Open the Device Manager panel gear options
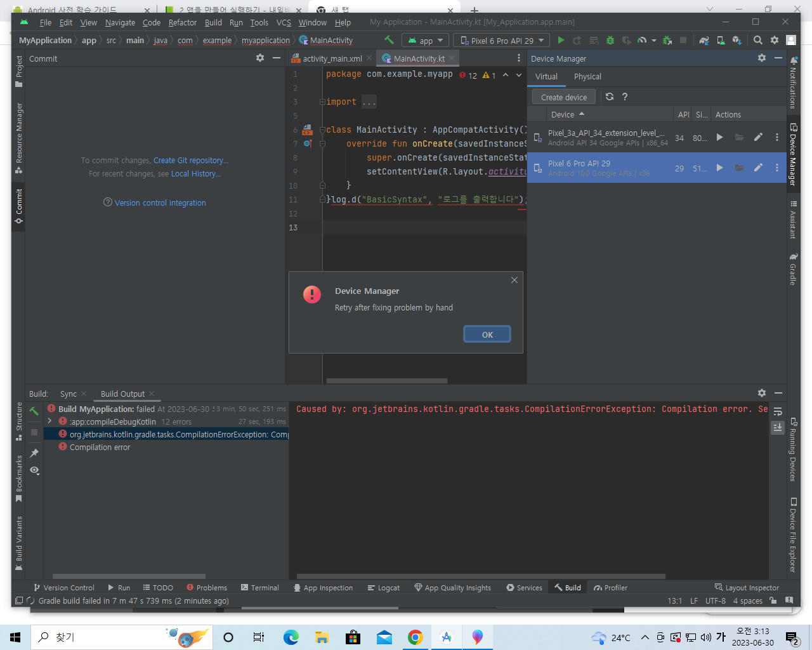Image resolution: width=812 pixels, height=650 pixels. click(762, 58)
